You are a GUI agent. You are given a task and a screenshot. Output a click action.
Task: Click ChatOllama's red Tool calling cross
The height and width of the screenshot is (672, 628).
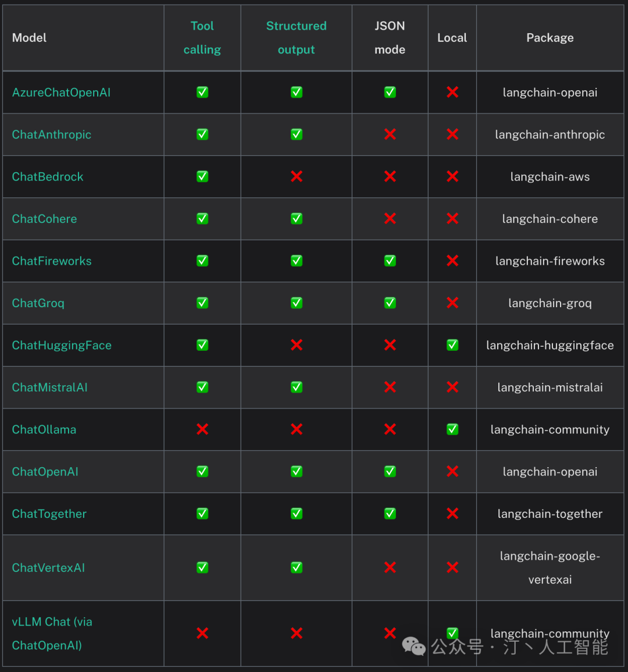tap(202, 429)
